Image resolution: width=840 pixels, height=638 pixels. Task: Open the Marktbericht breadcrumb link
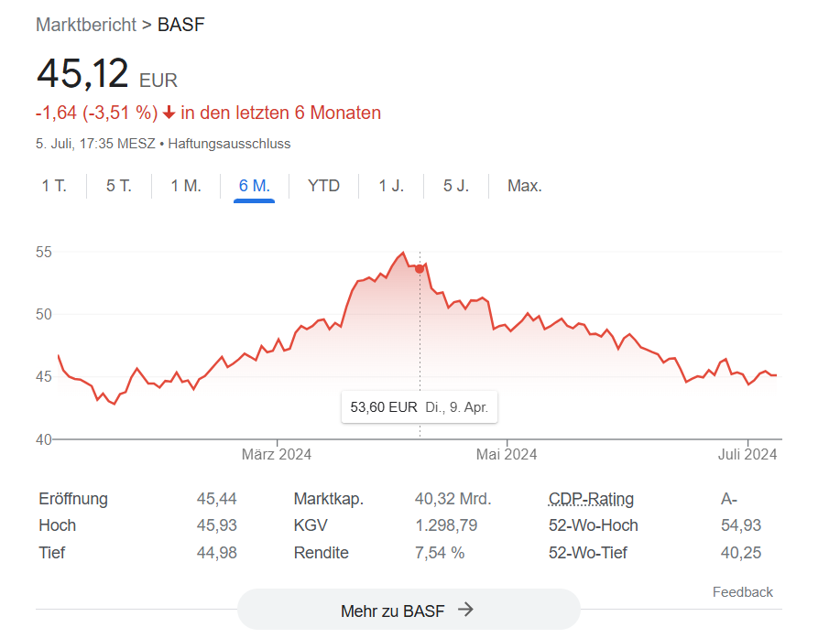click(x=86, y=25)
